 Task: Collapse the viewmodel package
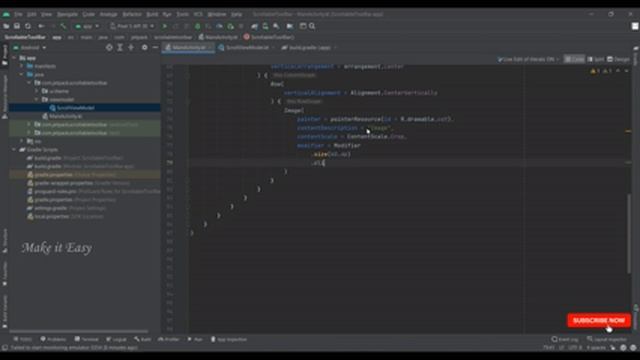(x=37, y=100)
